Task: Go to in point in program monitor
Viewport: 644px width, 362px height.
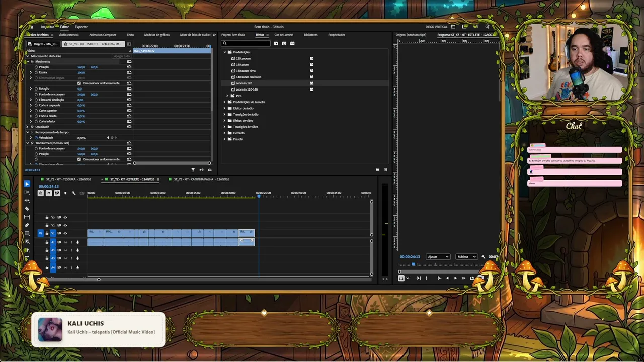Action: [439, 278]
